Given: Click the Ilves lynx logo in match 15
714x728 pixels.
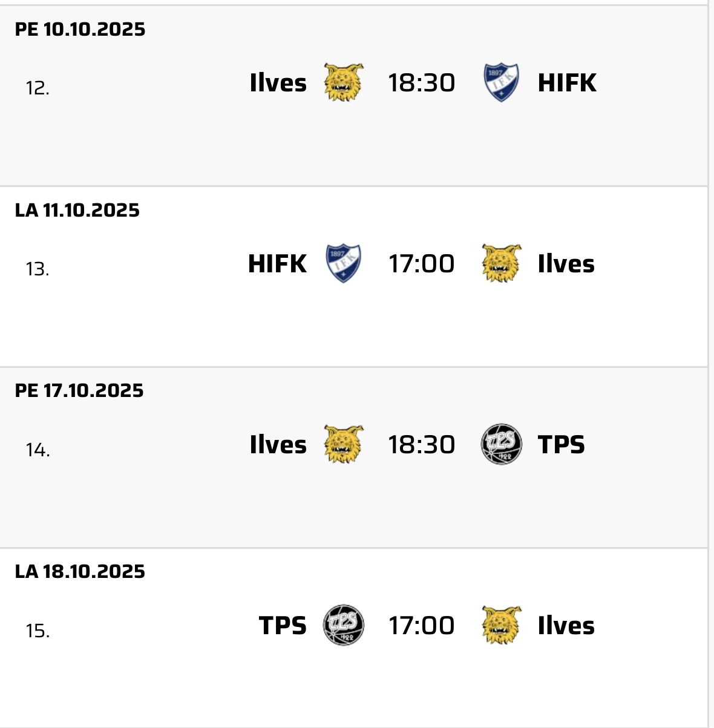Looking at the screenshot, I should (502, 625).
